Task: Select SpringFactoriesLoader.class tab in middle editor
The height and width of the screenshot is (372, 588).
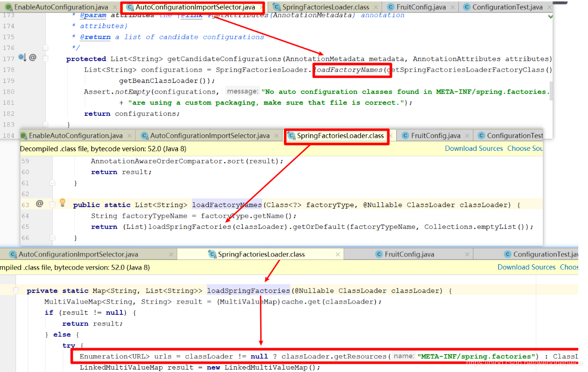Action: (340, 136)
